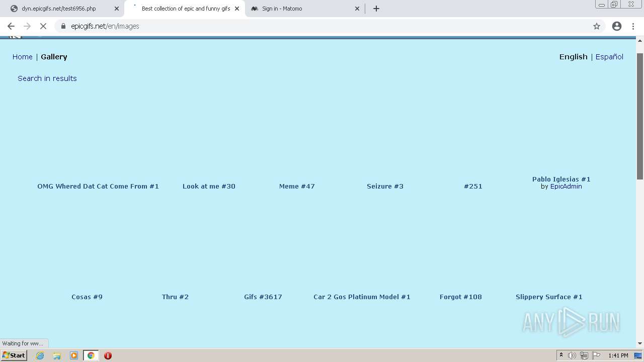Select English language link
Image resolution: width=644 pixels, height=362 pixels.
574,57
